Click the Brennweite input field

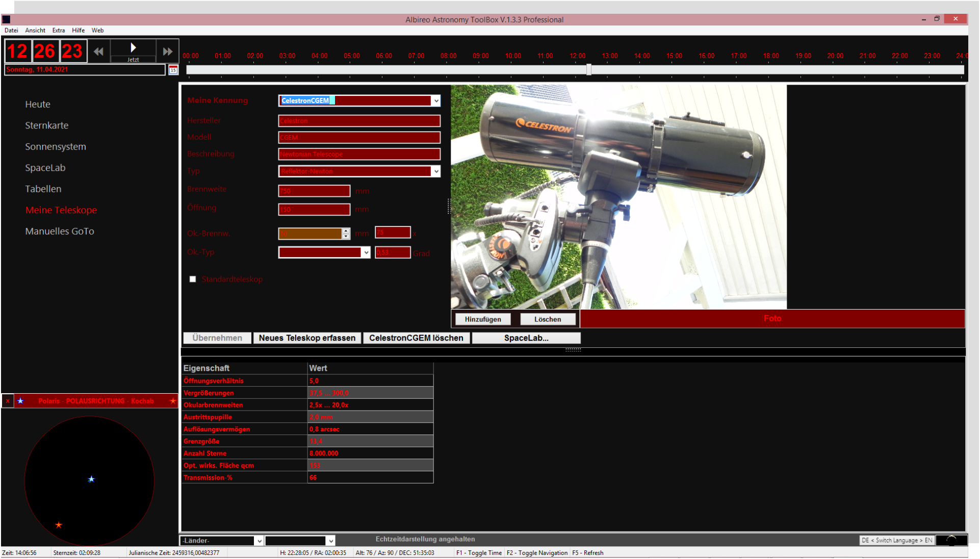pyautogui.click(x=314, y=191)
